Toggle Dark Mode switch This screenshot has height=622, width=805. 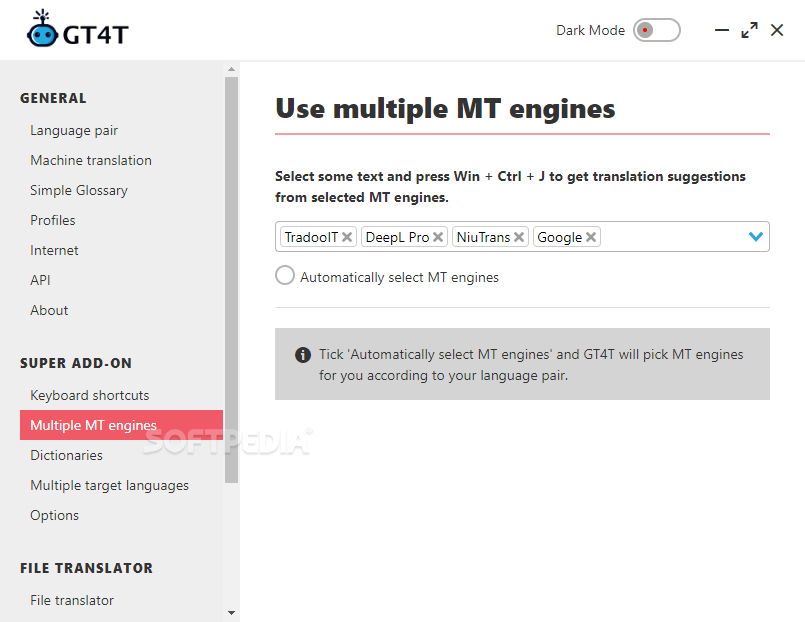(657, 30)
